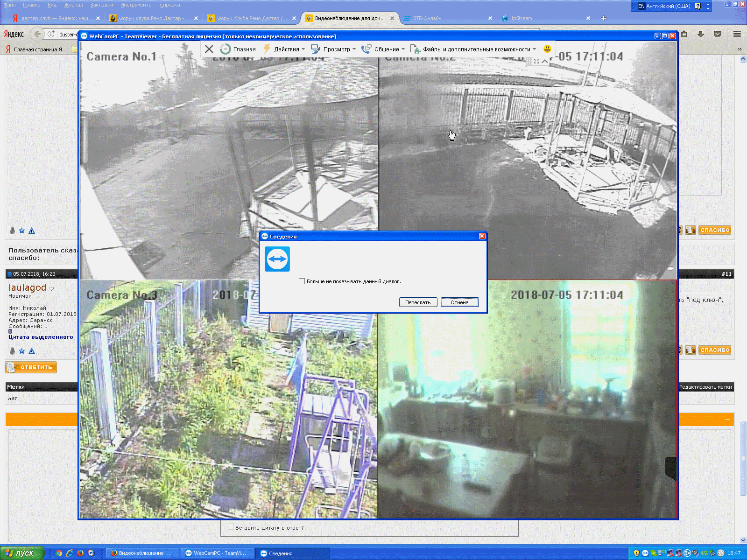Open Файлы и дополнительные возможности menu
Image resolution: width=747 pixels, height=560 pixels.
click(473, 49)
